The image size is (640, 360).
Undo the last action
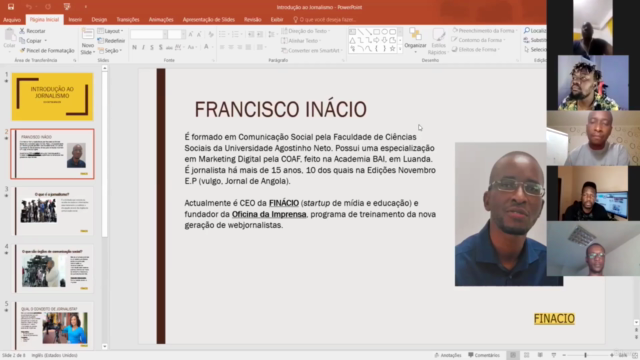(29, 7)
